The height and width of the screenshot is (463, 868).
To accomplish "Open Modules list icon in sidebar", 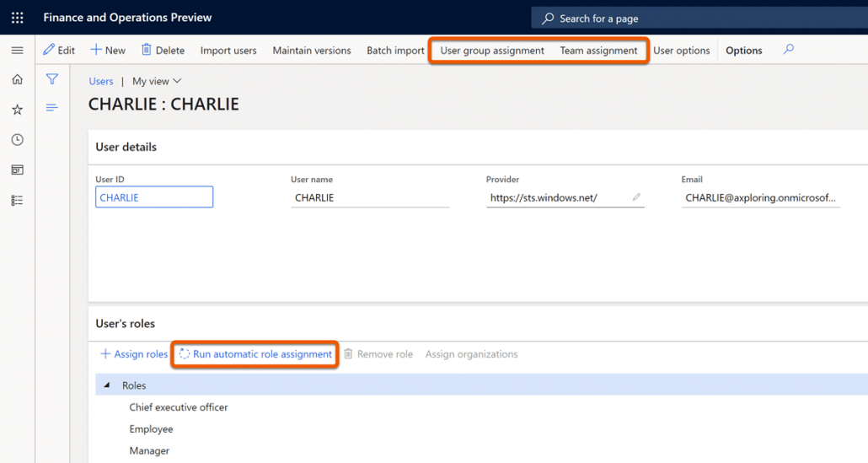I will [x=17, y=201].
